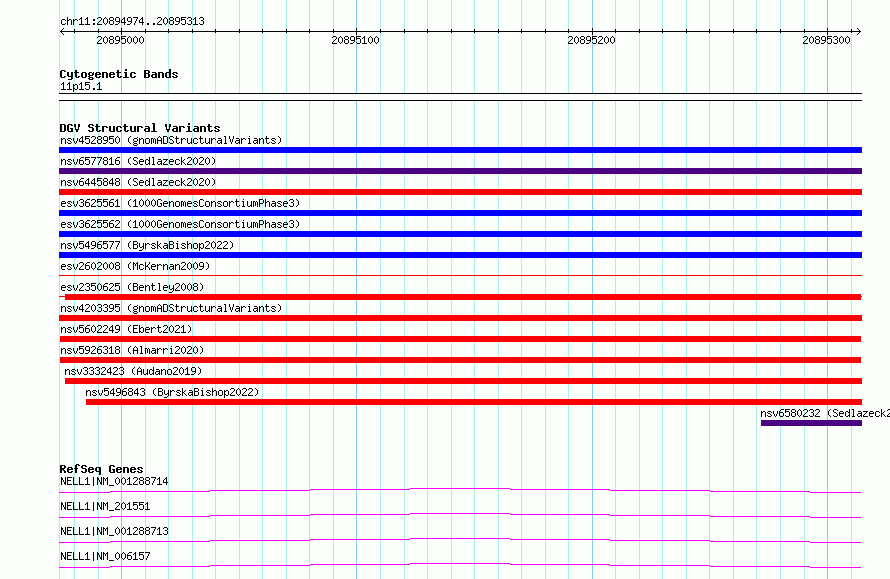Open variant label nsv6580232 (Sedlazeck)
Image resolution: width=890 pixels, height=579 pixels.
[825, 413]
